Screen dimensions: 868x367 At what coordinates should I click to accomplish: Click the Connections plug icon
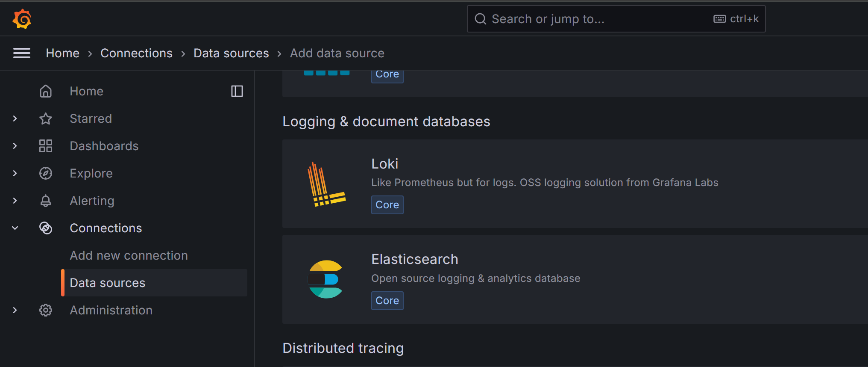point(46,228)
